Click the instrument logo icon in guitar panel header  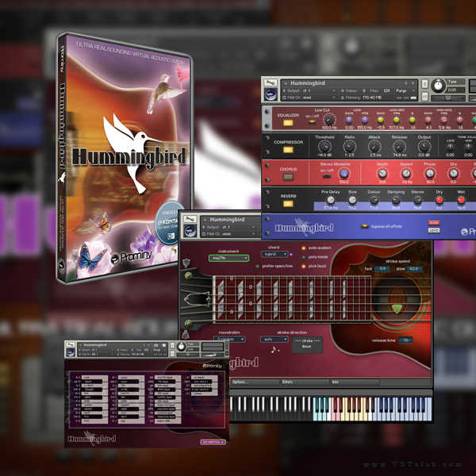pos(190,231)
